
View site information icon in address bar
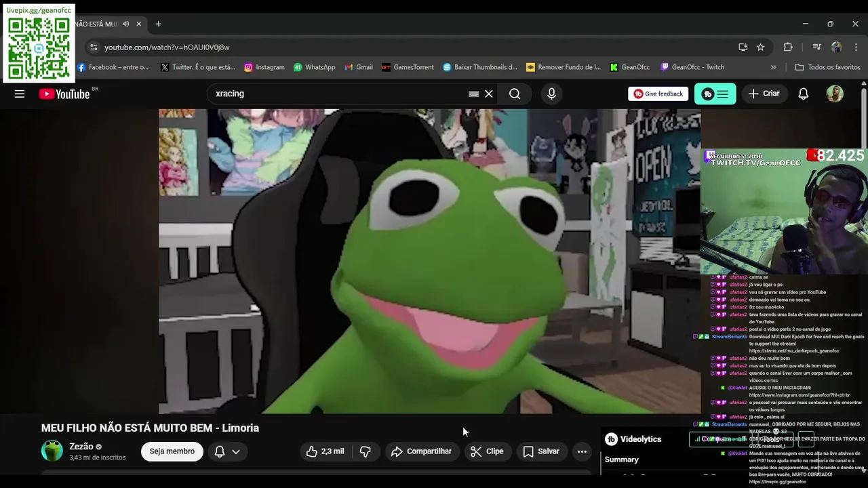tap(94, 47)
